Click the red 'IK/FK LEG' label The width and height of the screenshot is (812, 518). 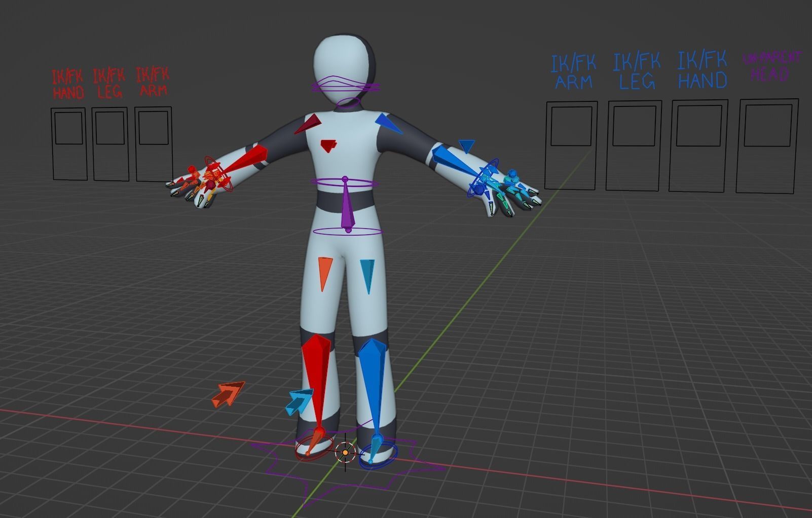109,83
